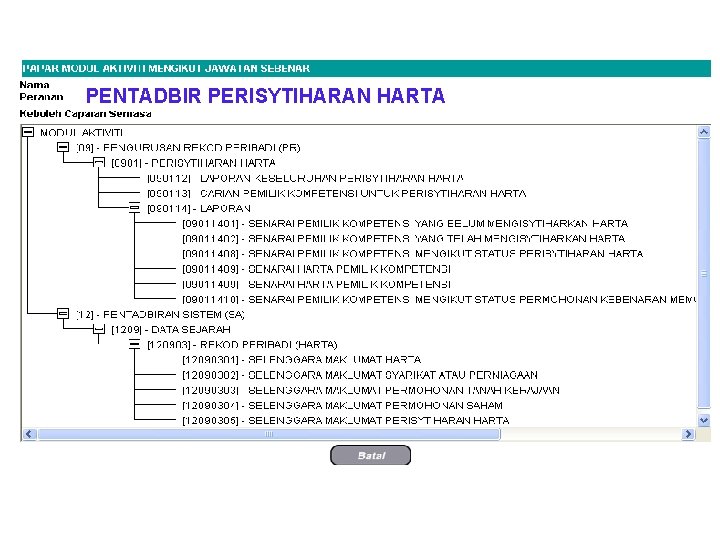Viewport: 720px width, 540px height.
Task: Click the Papar Modul Aktiviti header bar
Action: coord(366,68)
